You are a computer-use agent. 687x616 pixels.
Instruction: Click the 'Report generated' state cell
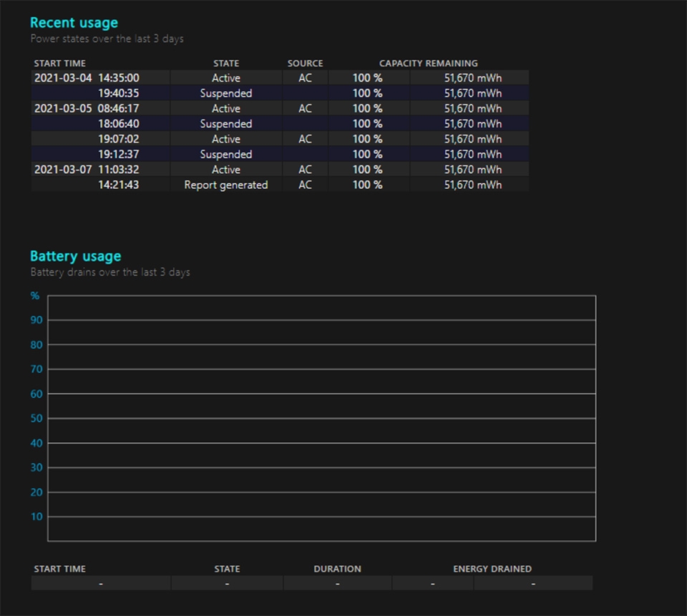pos(225,185)
